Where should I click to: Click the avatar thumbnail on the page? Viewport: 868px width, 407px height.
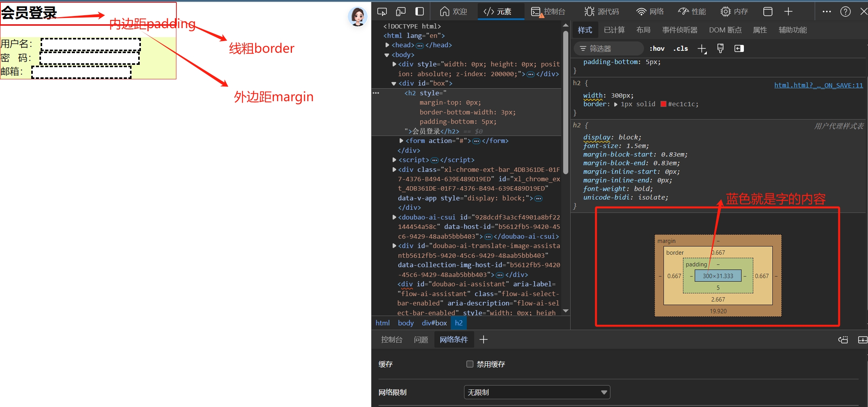point(358,17)
